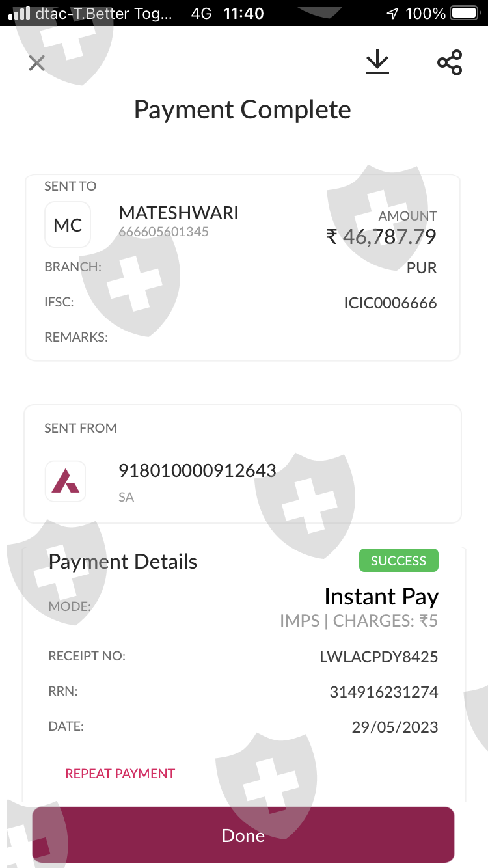Viewport: 488px width, 868px height.
Task: Tap the MC recipient avatar
Action: (x=68, y=225)
